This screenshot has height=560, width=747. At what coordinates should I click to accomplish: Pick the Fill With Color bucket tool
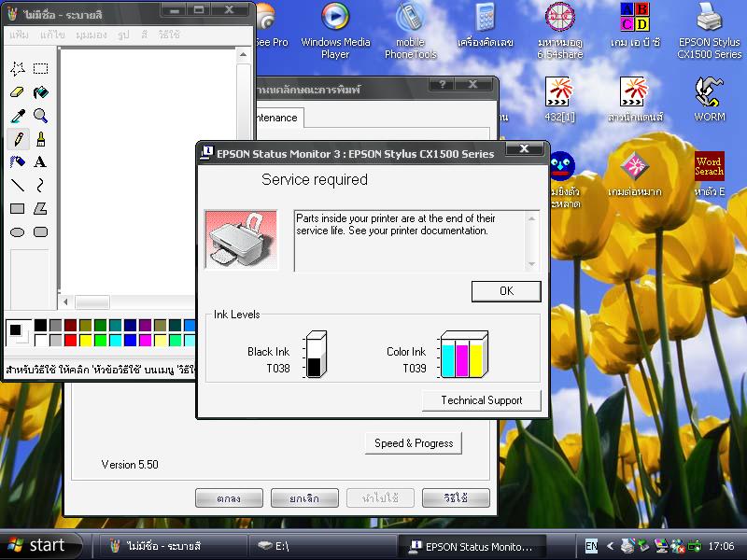(x=40, y=91)
